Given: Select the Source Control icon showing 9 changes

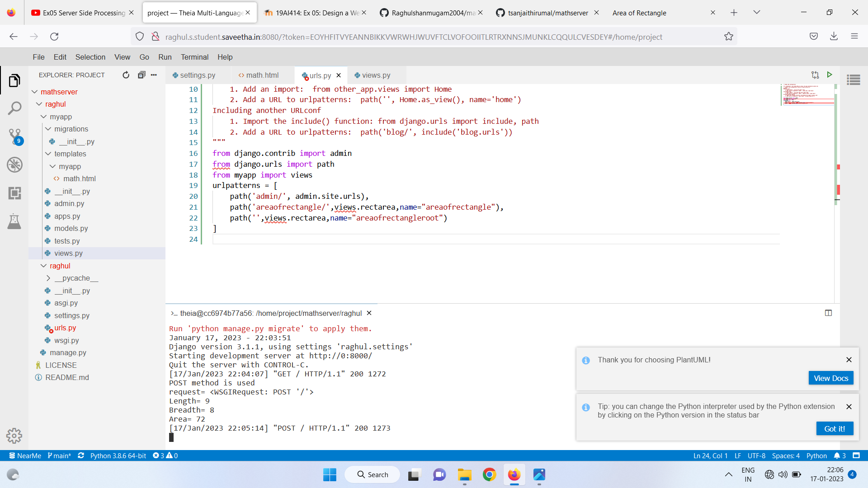Looking at the screenshot, I should [x=15, y=136].
